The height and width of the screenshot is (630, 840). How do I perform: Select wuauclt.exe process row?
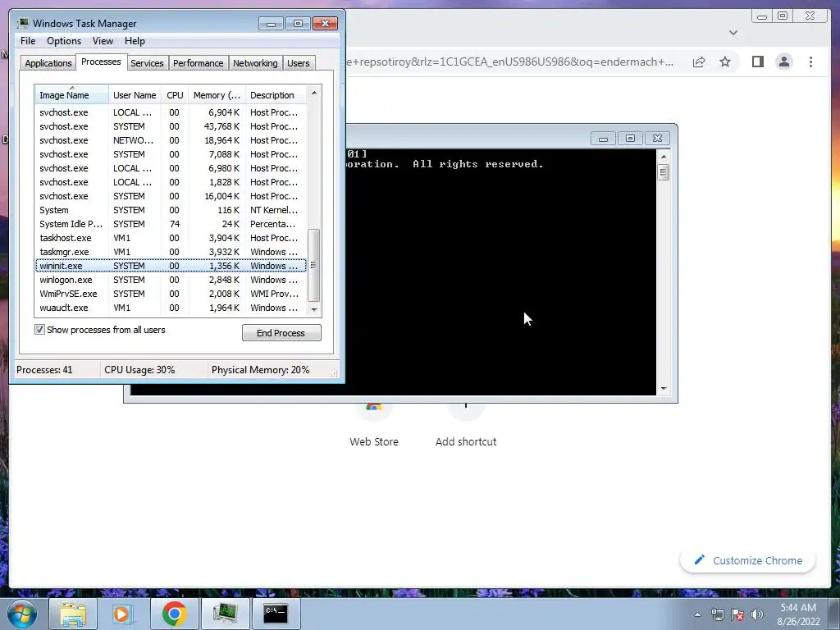(x=171, y=308)
